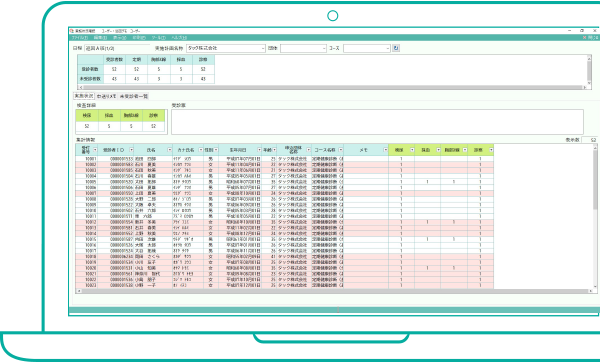The height and width of the screenshot is (362, 600).
Task: Click the app icon in the title bar
Action: click(x=72, y=31)
